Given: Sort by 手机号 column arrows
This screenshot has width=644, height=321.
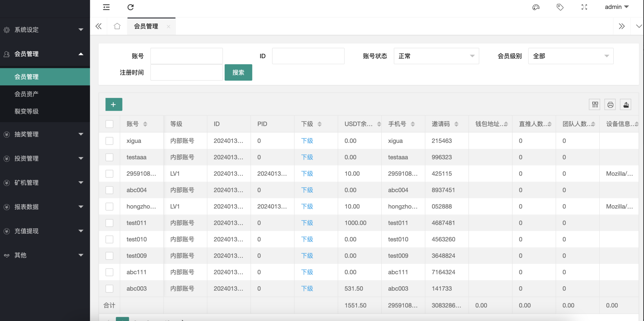Looking at the screenshot, I should (x=413, y=124).
